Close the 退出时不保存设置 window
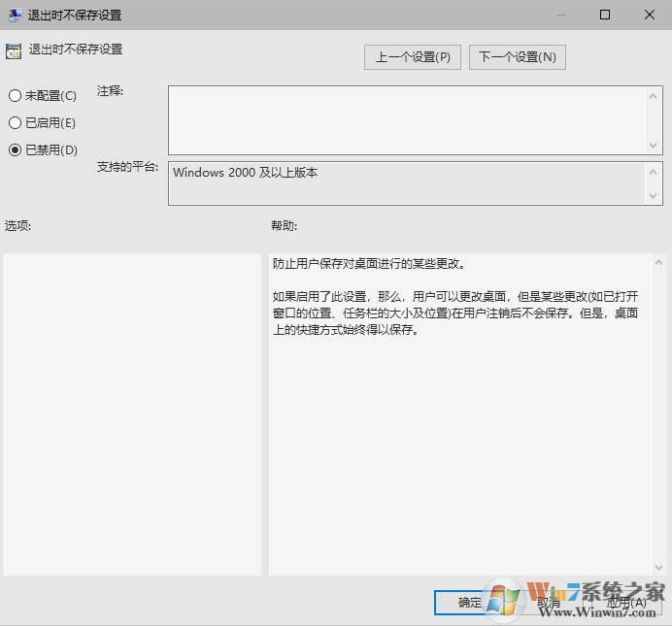 click(650, 16)
